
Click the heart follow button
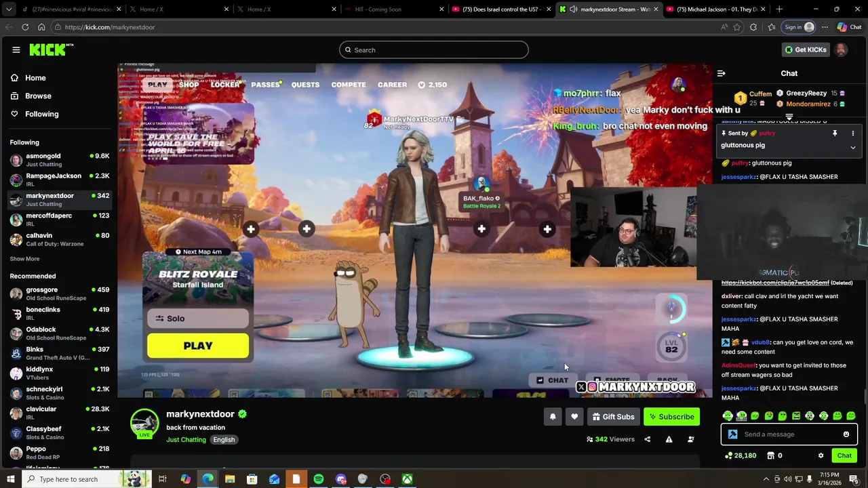[x=574, y=417]
